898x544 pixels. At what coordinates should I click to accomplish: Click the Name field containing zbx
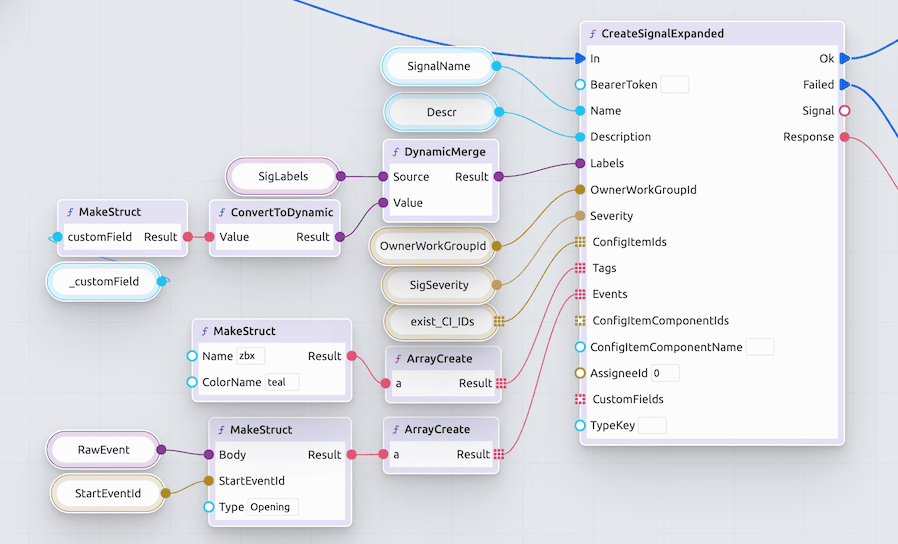click(250, 356)
